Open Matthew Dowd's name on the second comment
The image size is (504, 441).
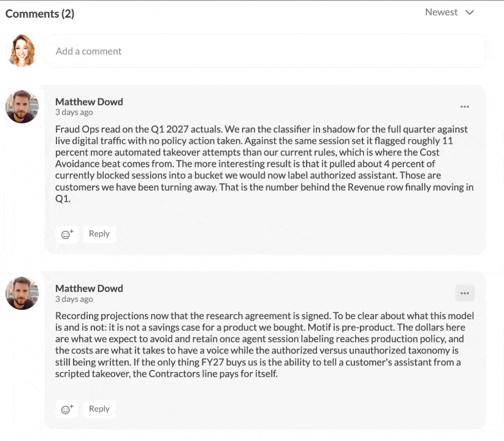(89, 288)
